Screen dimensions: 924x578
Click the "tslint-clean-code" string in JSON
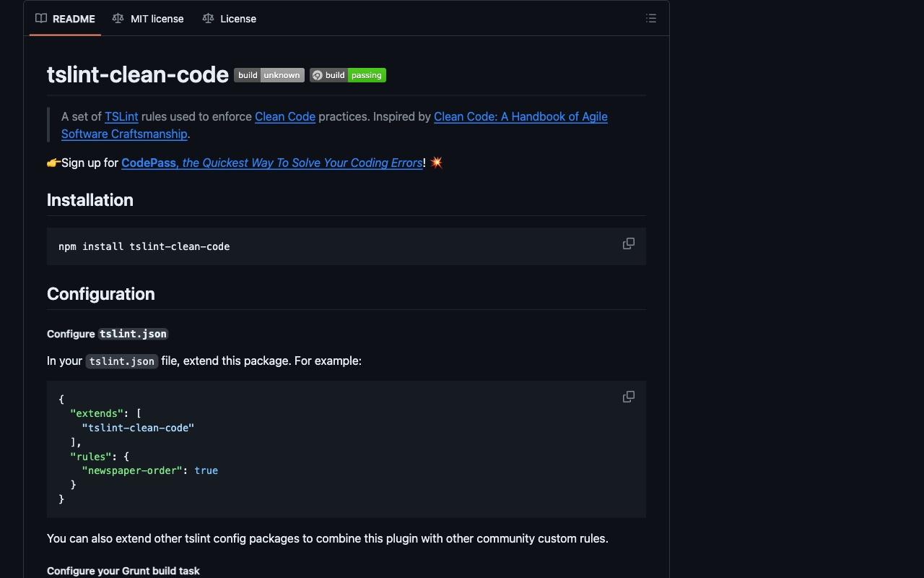[x=138, y=428]
